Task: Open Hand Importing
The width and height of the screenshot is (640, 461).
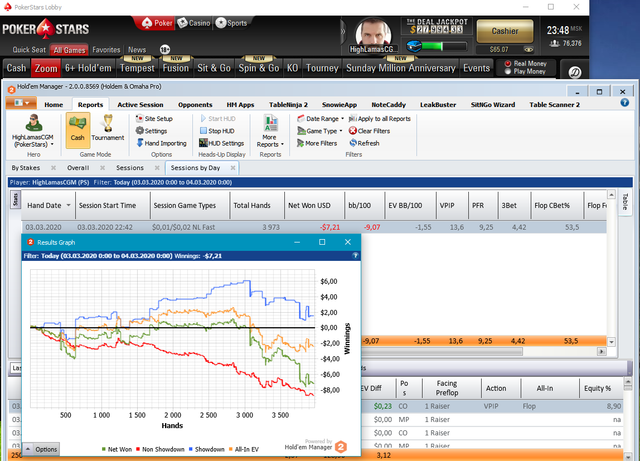Action: coord(161,143)
